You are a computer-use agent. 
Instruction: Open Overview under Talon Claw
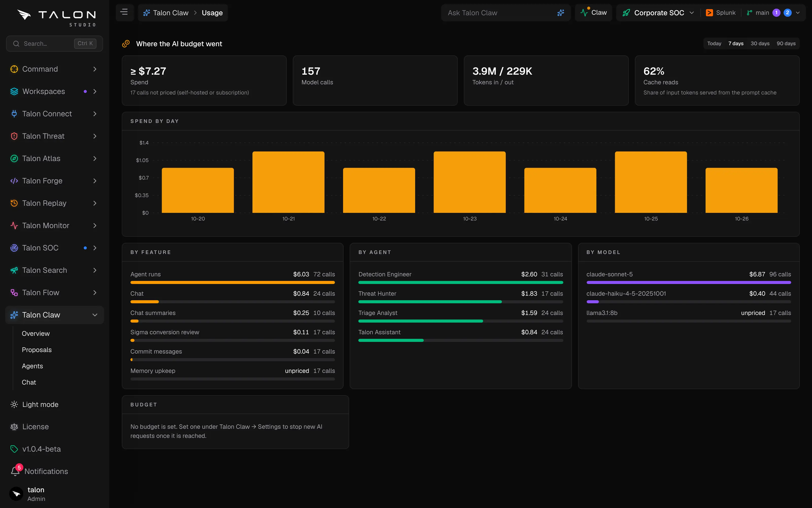(36, 334)
